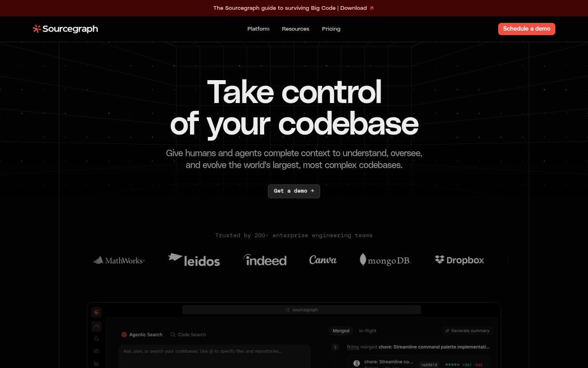Screen dimensions: 588x368
Task: Click the commit hash 1e69619
Action: pyautogui.click(x=429, y=365)
